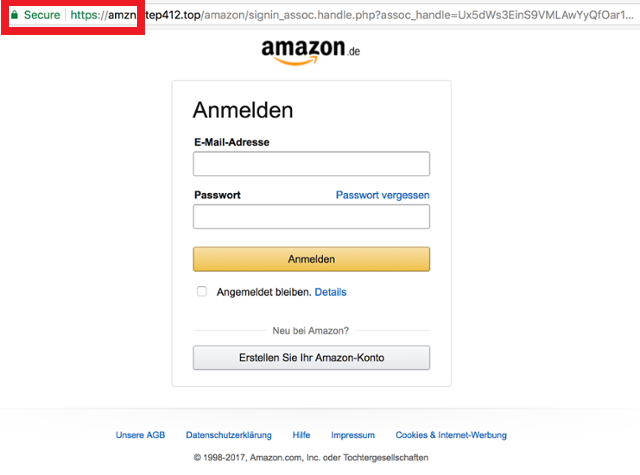640x475 pixels.
Task: Open the Details link beside 'Angemeldet bleiben'
Action: tap(330, 292)
